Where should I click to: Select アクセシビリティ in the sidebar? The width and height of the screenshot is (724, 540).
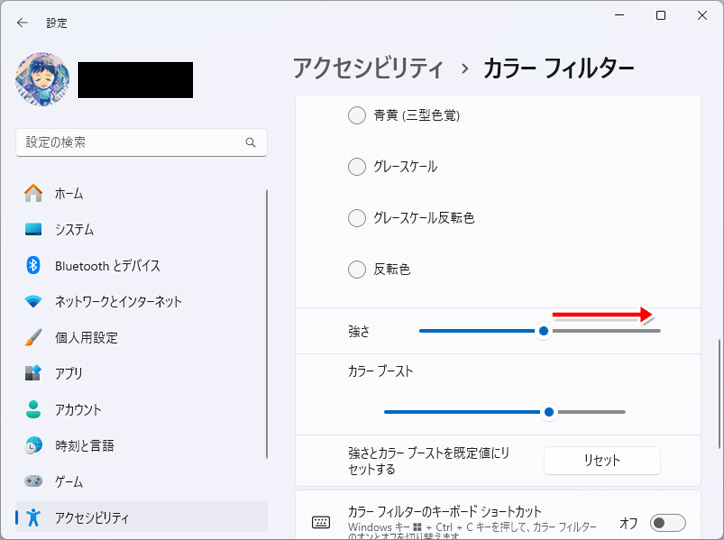click(141, 517)
